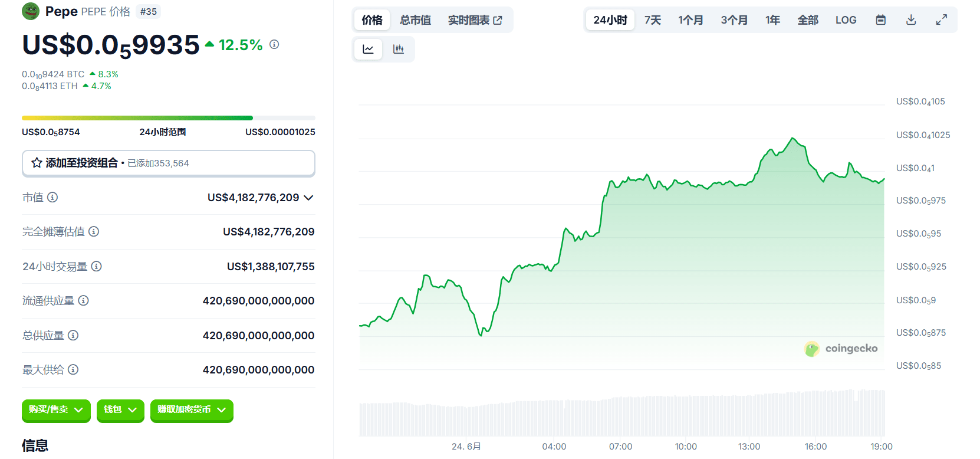Open info icon next to 12.5% change
This screenshot has width=980, height=459.
click(x=274, y=44)
